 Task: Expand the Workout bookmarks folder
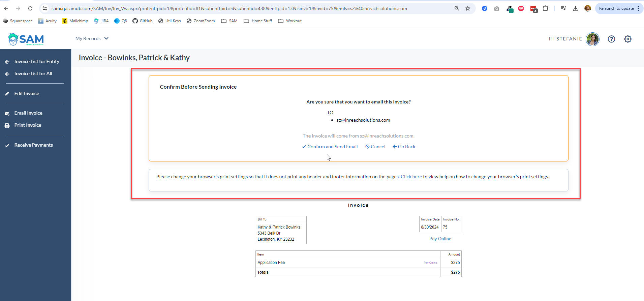[290, 21]
